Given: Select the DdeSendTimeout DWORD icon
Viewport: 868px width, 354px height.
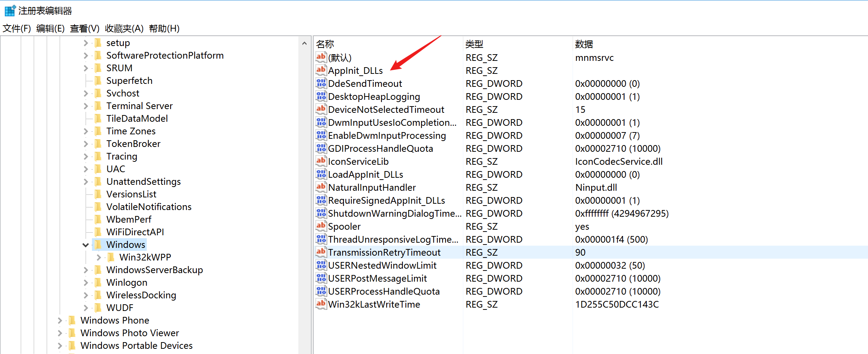Looking at the screenshot, I should tap(321, 83).
